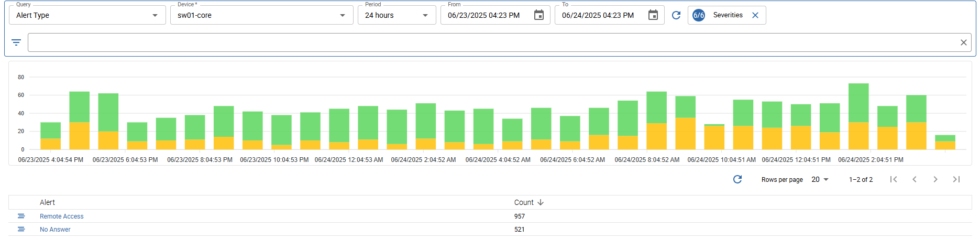The height and width of the screenshot is (239, 980).
Task: Open the Remote Access row menu icon
Action: pos(21,216)
